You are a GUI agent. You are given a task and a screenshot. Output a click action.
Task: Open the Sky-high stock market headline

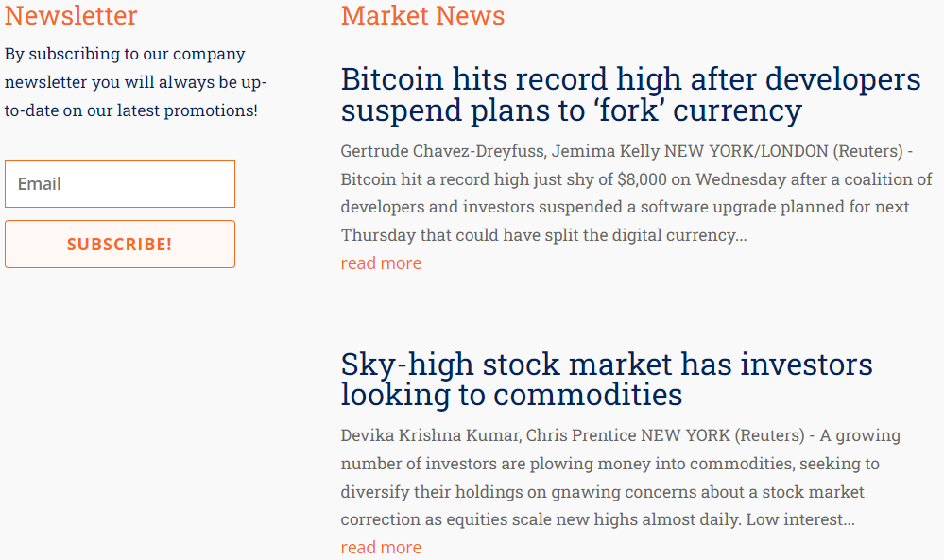tap(607, 379)
